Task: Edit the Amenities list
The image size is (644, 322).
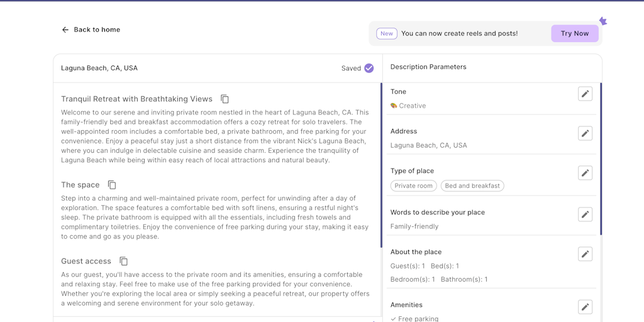Action: coord(585,307)
